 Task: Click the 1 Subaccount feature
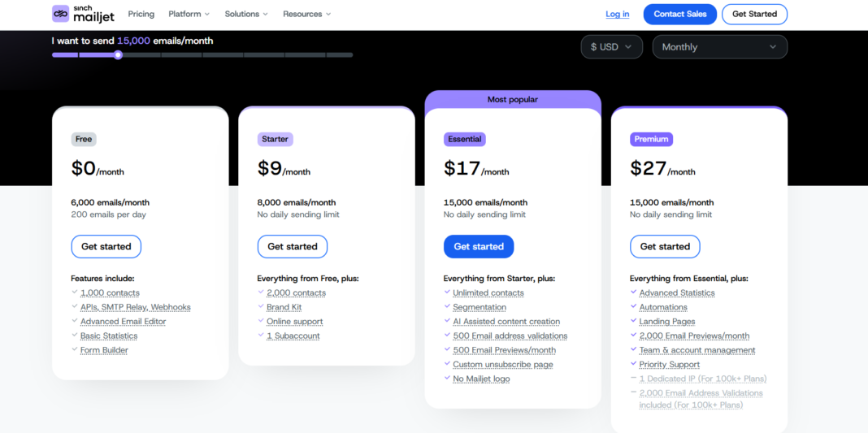click(293, 336)
